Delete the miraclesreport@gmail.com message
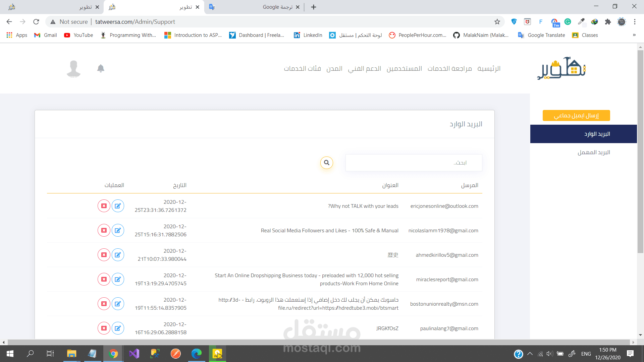Screen dimensions: 644x362 click(x=104, y=279)
